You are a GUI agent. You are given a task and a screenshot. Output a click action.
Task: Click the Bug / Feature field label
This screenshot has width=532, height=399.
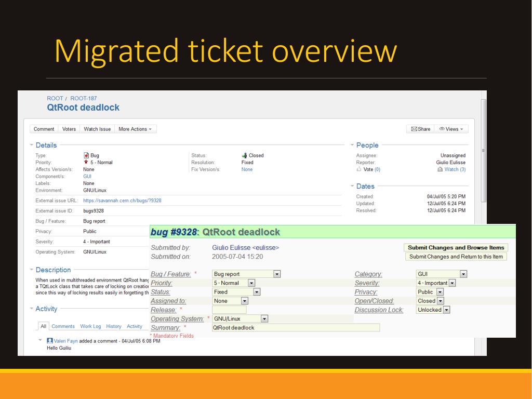[170, 274]
